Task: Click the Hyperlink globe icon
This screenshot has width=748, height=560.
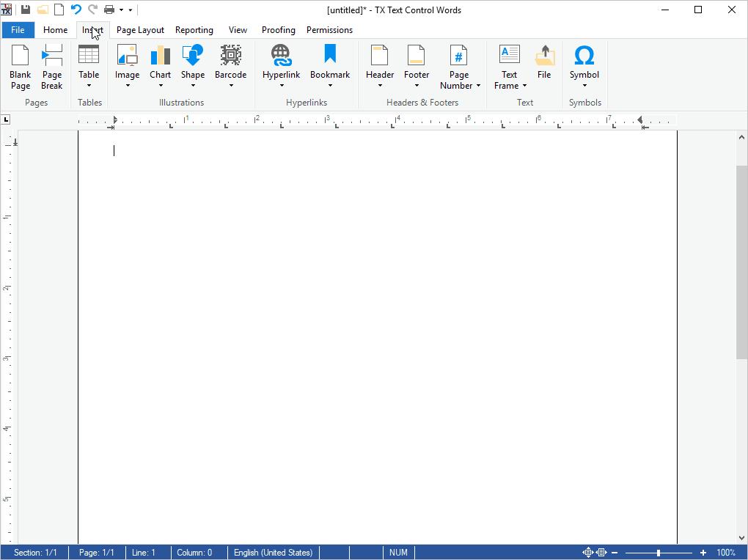Action: click(281, 56)
